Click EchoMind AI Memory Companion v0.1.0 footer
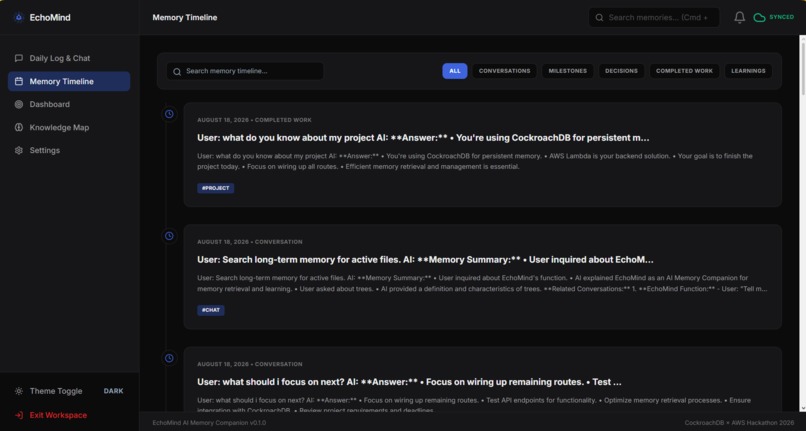The width and height of the screenshot is (806, 431). (x=209, y=423)
